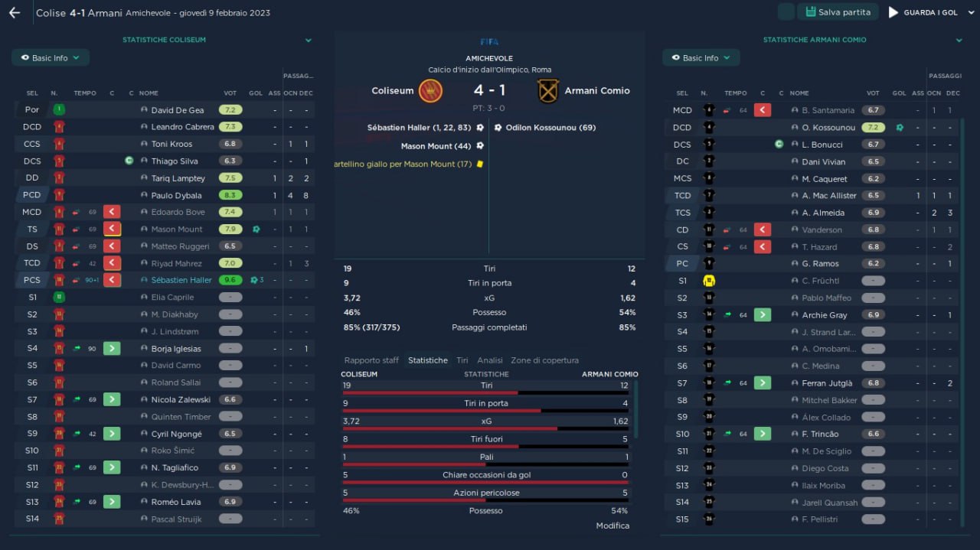Select the Analisi tab
Image resolution: width=980 pixels, height=550 pixels.
tap(490, 360)
